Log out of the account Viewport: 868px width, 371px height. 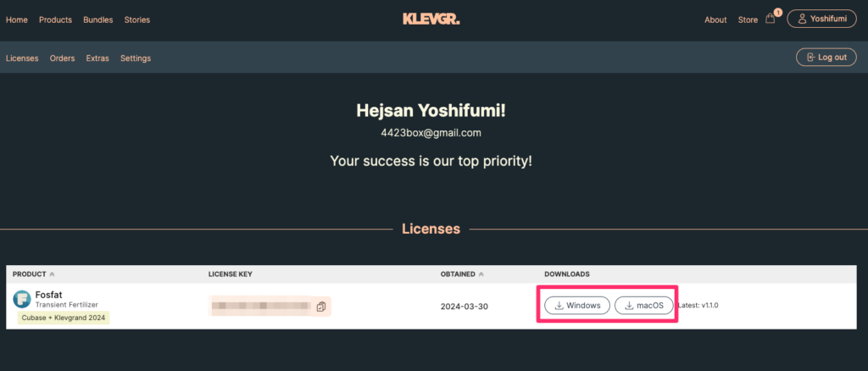tap(821, 57)
